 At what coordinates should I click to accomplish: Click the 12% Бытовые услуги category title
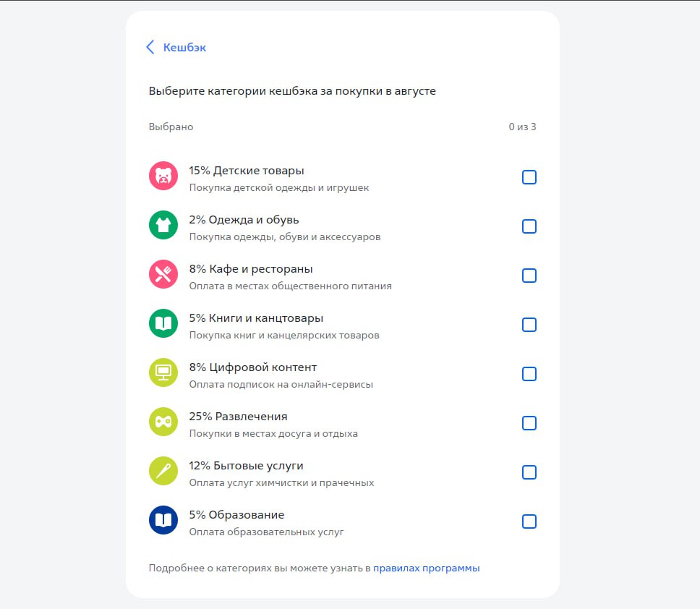(x=246, y=466)
